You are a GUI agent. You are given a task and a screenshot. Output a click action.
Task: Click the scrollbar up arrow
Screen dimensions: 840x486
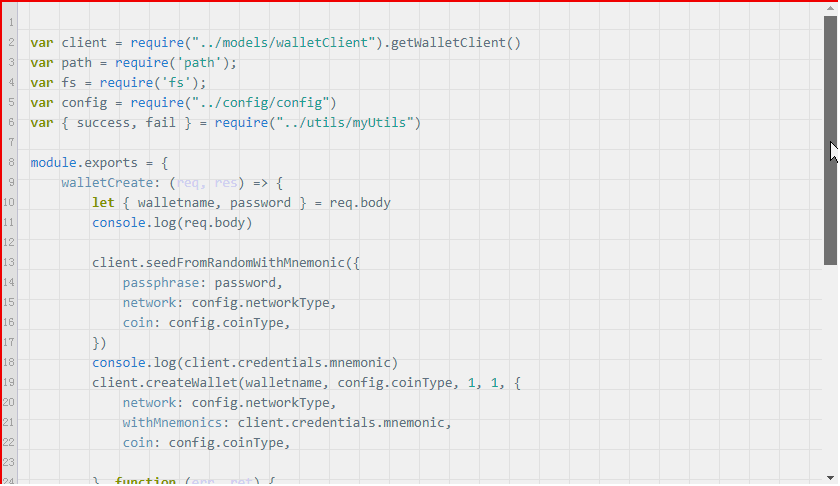click(x=830, y=9)
